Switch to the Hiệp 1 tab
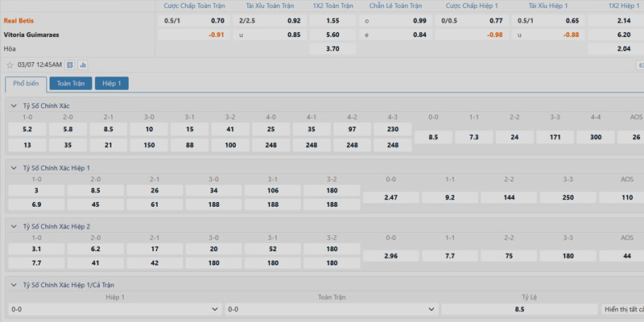This screenshot has height=322, width=644. [x=112, y=84]
